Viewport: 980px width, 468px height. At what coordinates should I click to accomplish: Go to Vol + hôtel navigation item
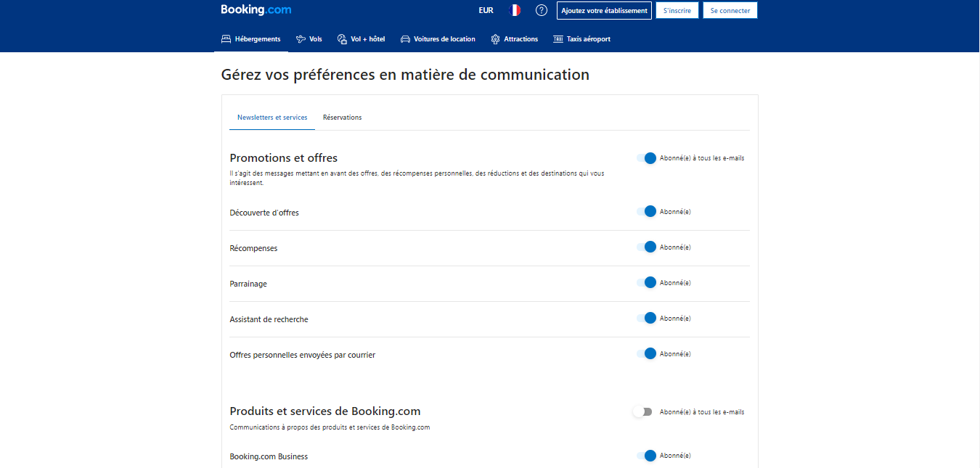(x=362, y=39)
